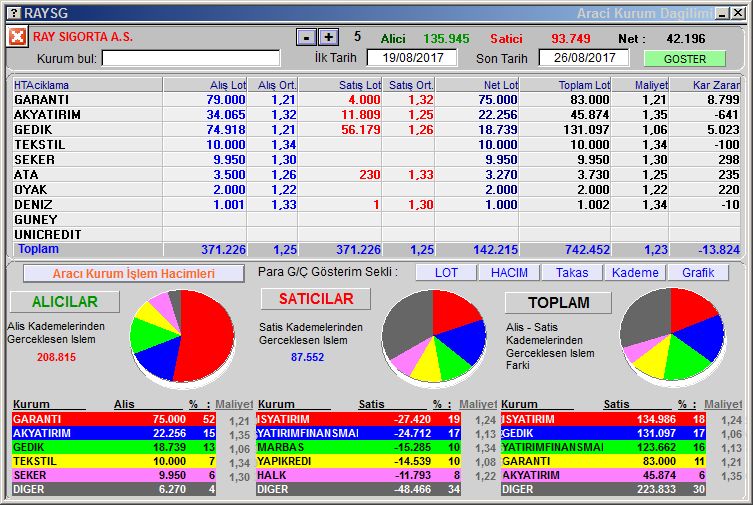Click the GOSTER button
Image resolution: width=753 pixels, height=505 pixels.
click(x=684, y=59)
